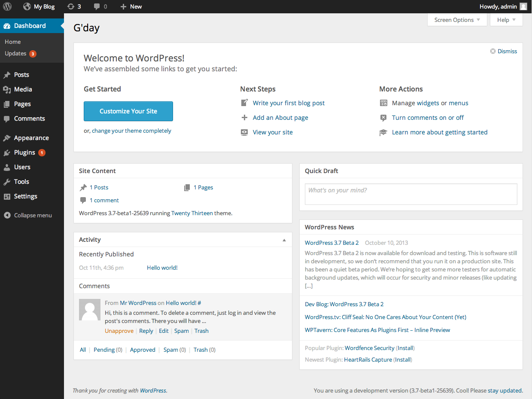Open the Howdy, admin account menu
The image size is (532, 399).
[x=503, y=6]
